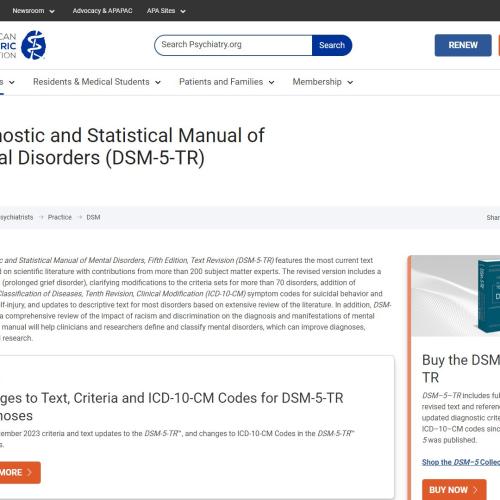This screenshot has height=500, width=500.
Task: Expand the APA Sites dropdown
Action: click(166, 11)
